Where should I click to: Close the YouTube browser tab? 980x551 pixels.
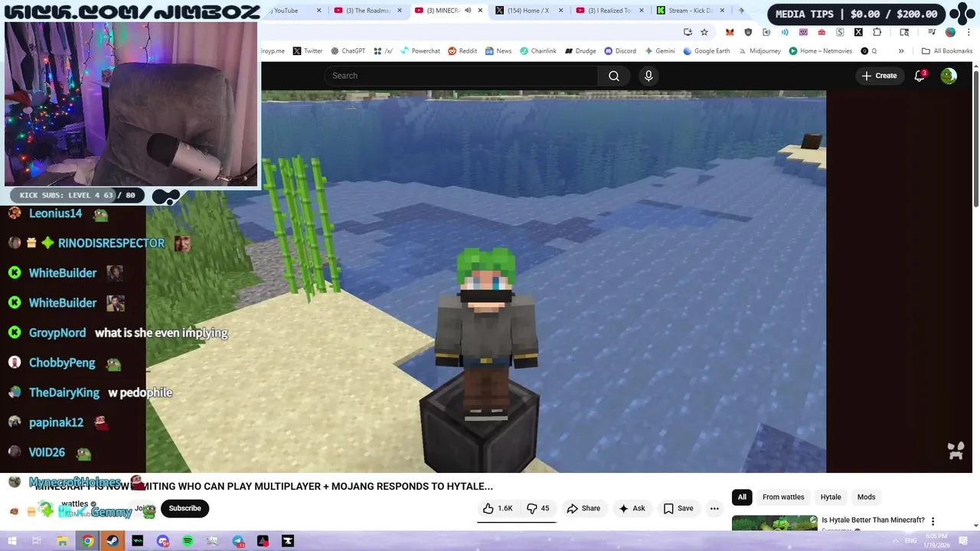[318, 11]
